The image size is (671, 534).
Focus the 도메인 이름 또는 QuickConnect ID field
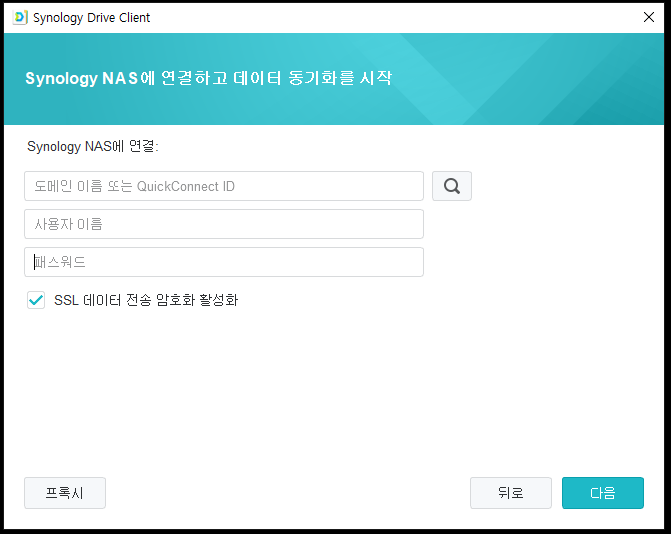[224, 186]
